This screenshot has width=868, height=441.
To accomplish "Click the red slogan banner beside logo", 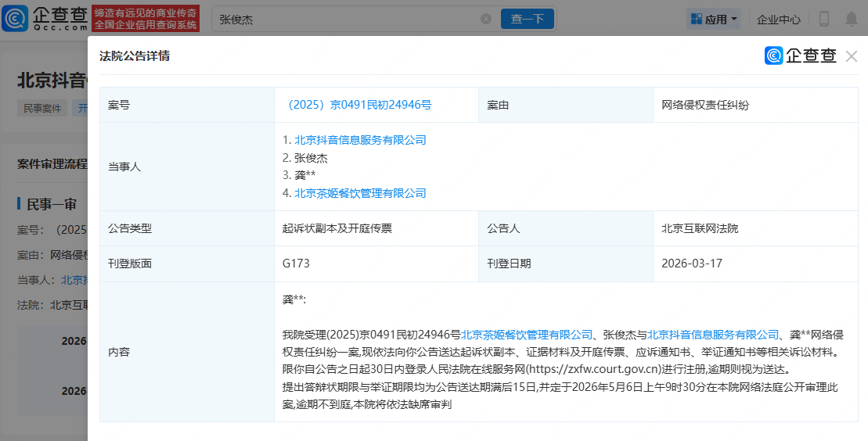I will click(x=146, y=19).
